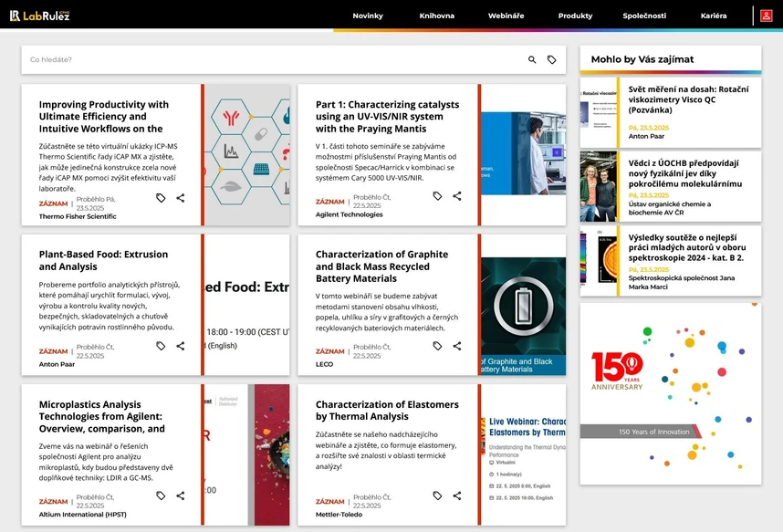This screenshot has width=783, height=532.
Task: Tag the Graphite and Black Mass webinar
Action: 437,346
